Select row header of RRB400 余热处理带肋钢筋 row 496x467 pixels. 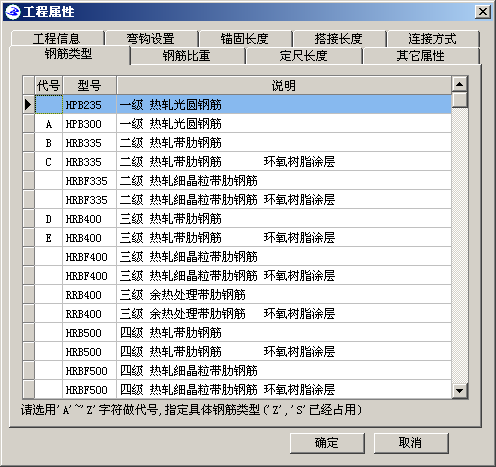tap(29, 295)
